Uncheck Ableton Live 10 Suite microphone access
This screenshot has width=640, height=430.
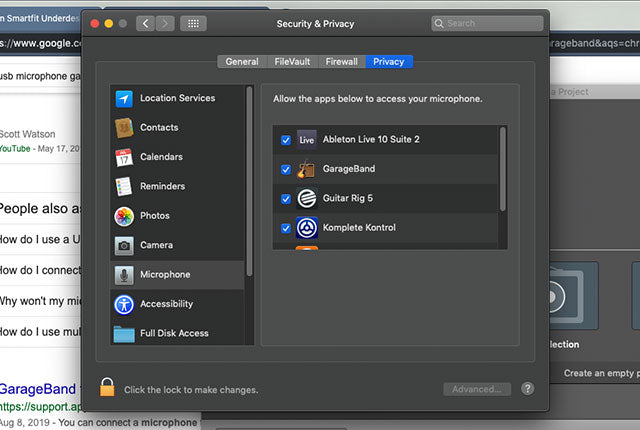[286, 140]
